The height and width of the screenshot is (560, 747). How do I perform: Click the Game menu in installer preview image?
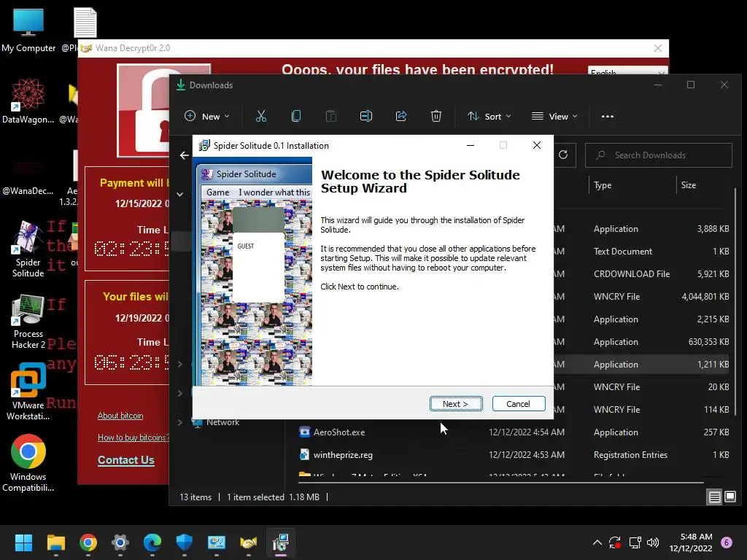coord(217,192)
